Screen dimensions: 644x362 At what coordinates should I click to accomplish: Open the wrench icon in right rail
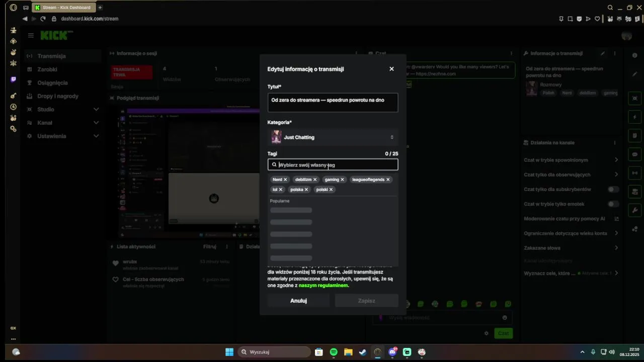(635, 210)
